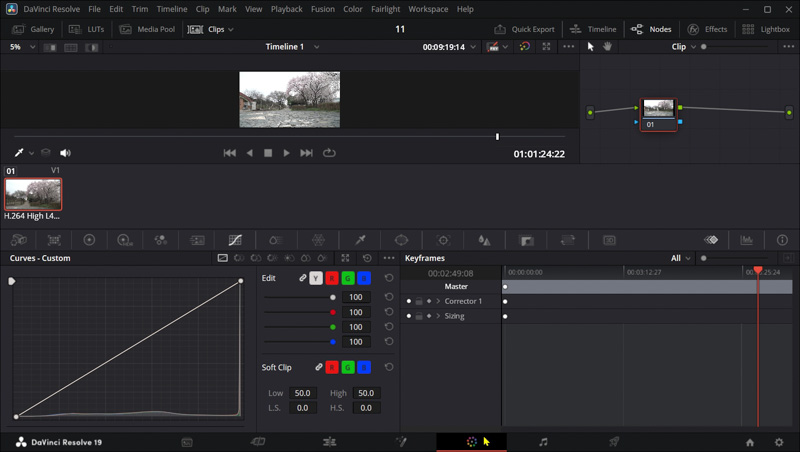Open the Color Warper palette
Viewport: 800px width, 452px height.
tap(318, 240)
